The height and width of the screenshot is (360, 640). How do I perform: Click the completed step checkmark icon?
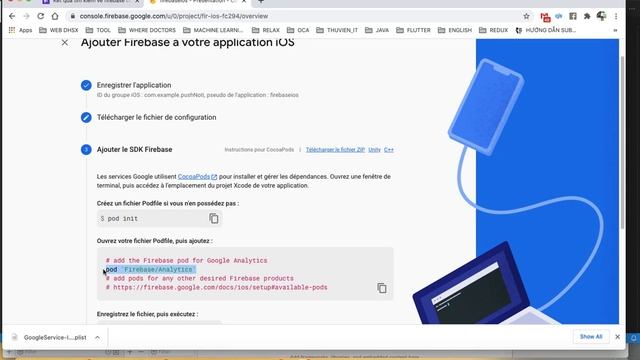pos(86,85)
